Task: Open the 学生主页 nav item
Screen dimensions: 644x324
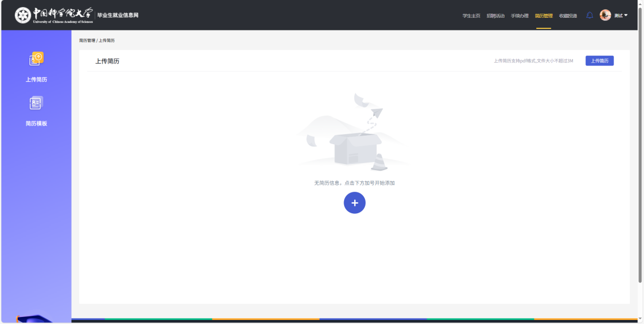Action: tap(471, 16)
